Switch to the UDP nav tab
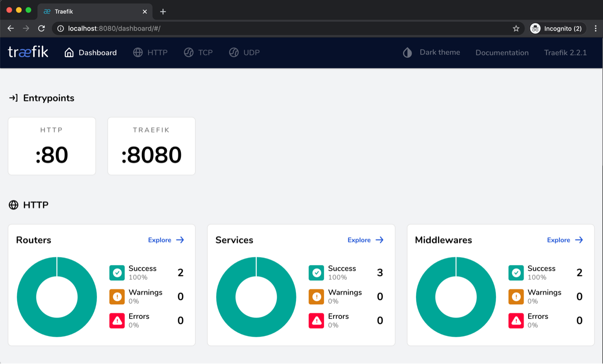The image size is (603, 364). point(244,52)
